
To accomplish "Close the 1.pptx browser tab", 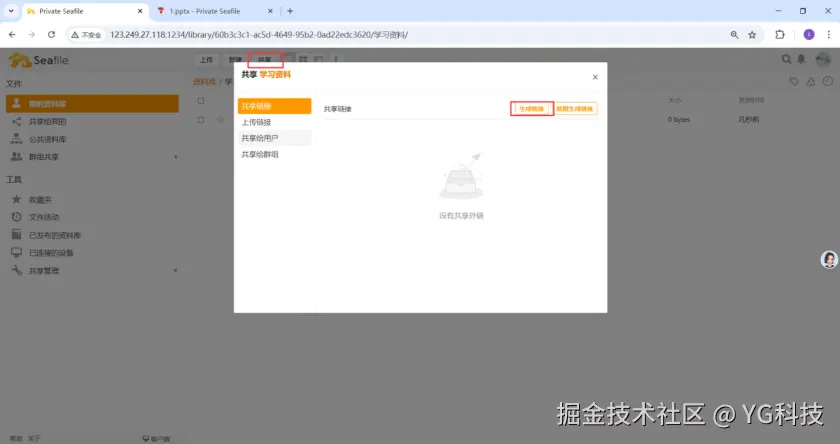I will pos(271,11).
